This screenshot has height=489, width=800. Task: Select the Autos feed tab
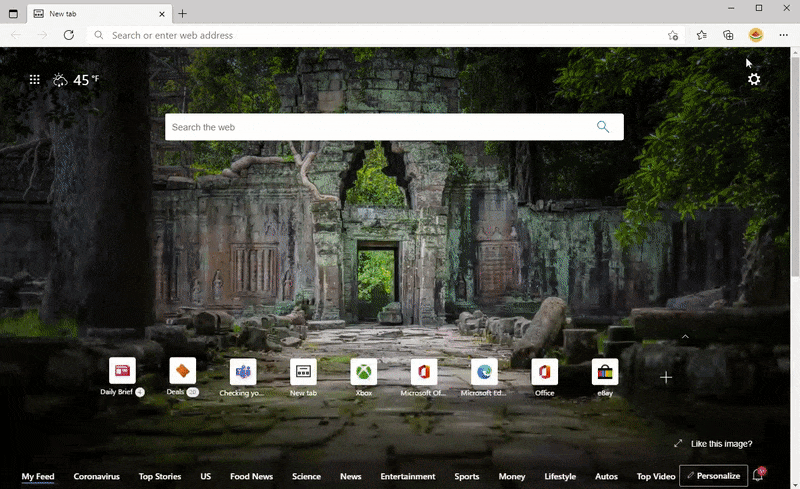coord(606,476)
